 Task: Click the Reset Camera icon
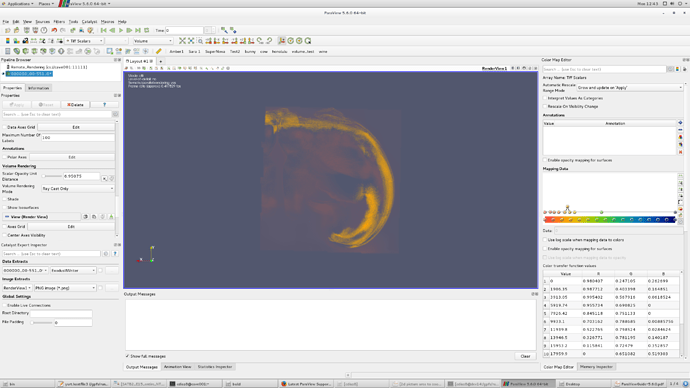(x=182, y=41)
